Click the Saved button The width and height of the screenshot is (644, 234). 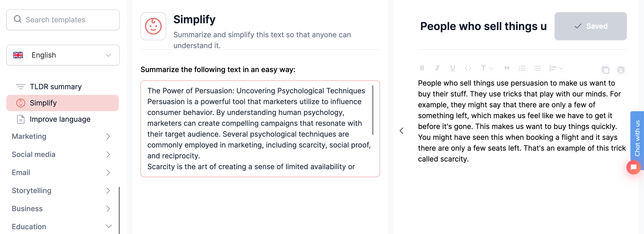tap(590, 26)
